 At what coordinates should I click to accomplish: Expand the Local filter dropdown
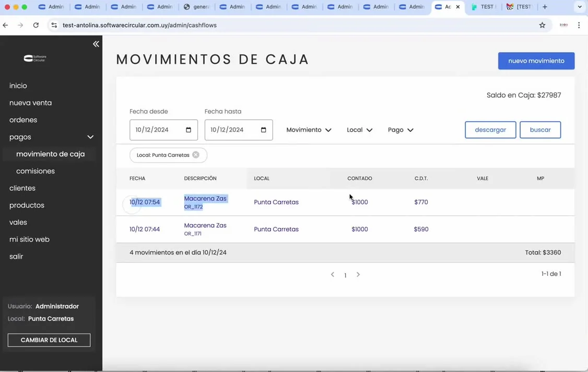pos(359,130)
